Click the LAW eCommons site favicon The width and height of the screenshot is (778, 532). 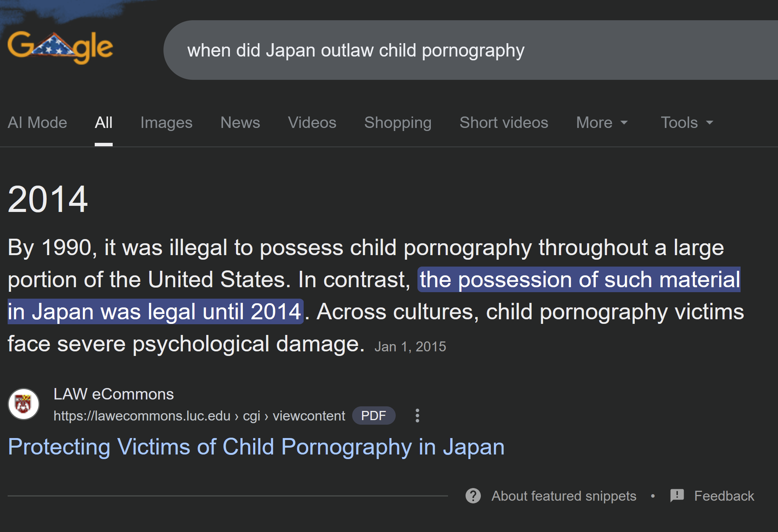tap(24, 404)
